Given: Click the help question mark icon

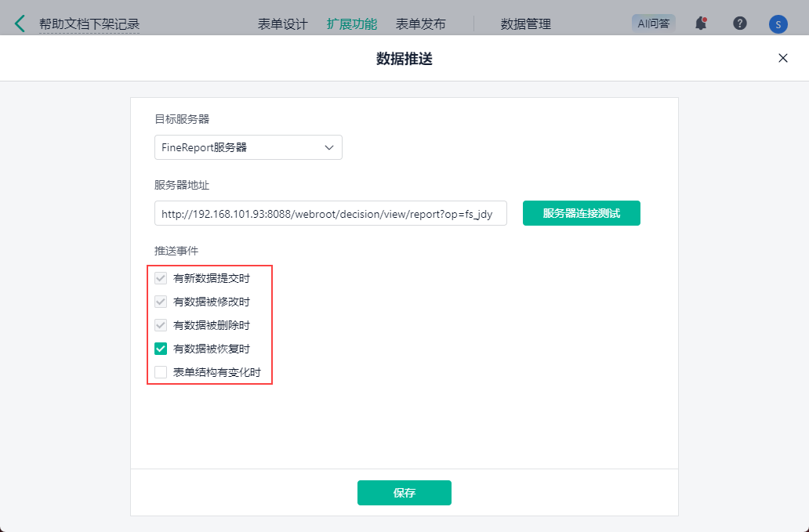Looking at the screenshot, I should [739, 24].
